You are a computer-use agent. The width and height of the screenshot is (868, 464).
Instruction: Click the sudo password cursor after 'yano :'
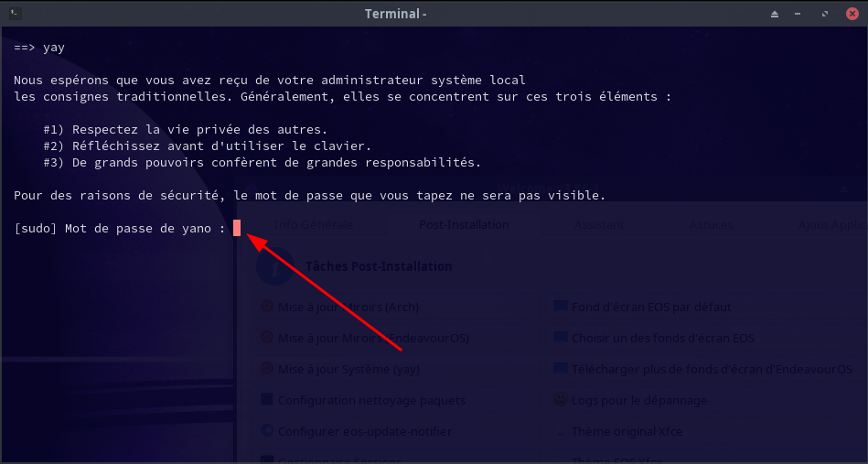pos(236,228)
